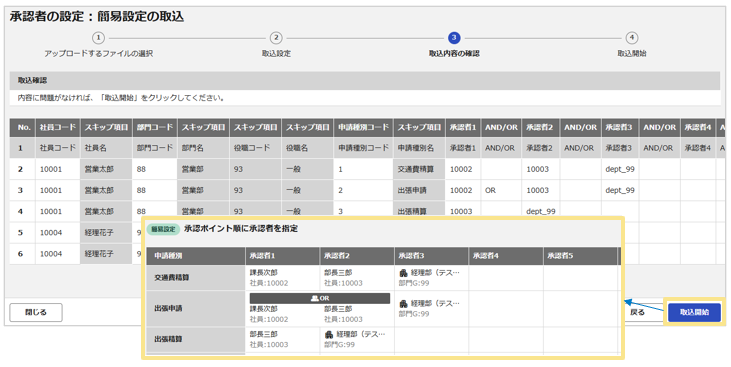The width and height of the screenshot is (731, 367).
Task: Click the 承認者3 header in the main table
Action: pos(619,127)
